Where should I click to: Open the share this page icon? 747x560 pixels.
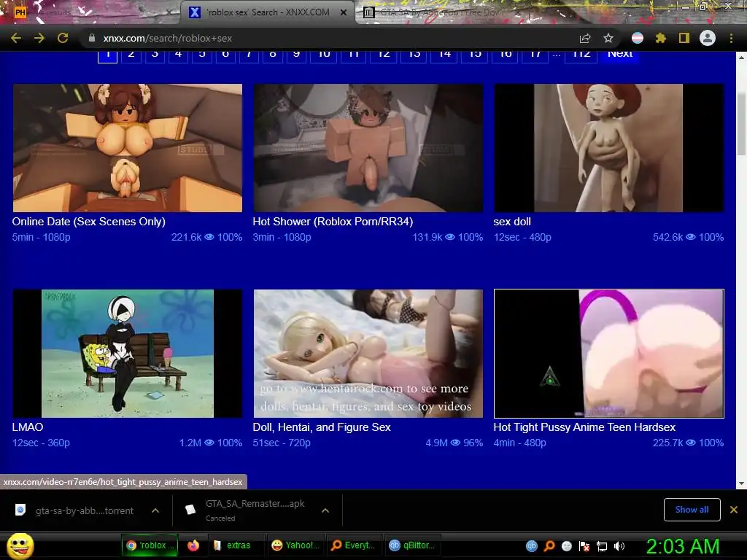click(585, 38)
